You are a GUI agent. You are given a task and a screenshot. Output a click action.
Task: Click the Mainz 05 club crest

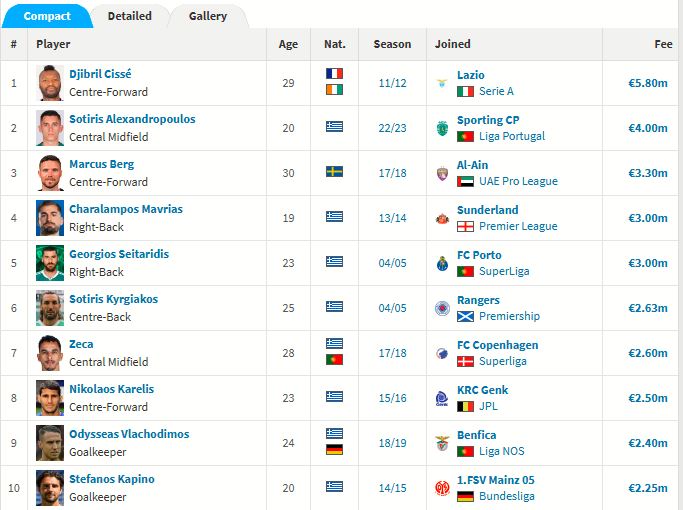click(442, 488)
